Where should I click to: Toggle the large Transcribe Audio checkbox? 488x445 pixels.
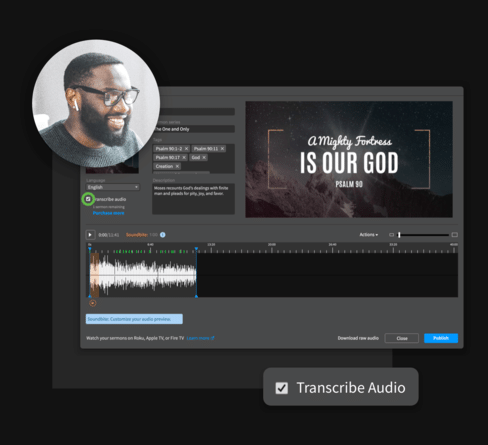pyautogui.click(x=282, y=388)
